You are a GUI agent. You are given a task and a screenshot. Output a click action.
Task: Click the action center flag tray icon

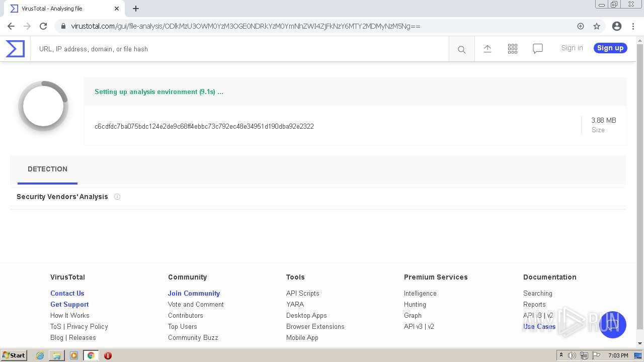[x=596, y=355]
